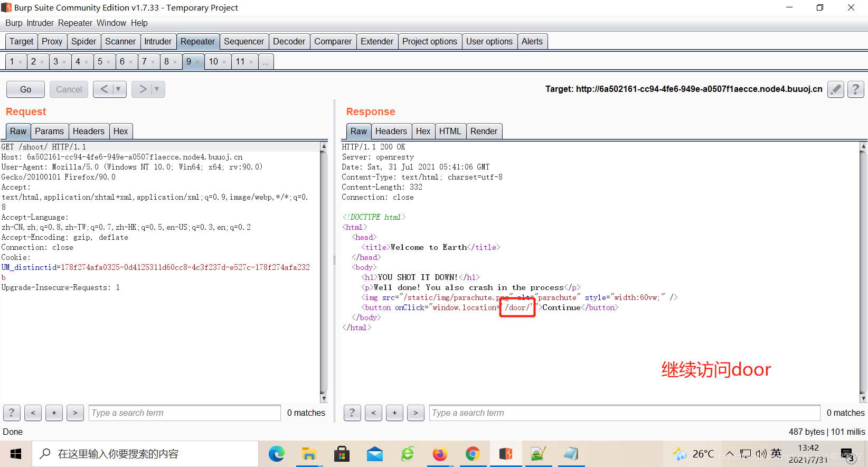Show response HTML view
Screen dimensions: 868x467
click(450, 131)
